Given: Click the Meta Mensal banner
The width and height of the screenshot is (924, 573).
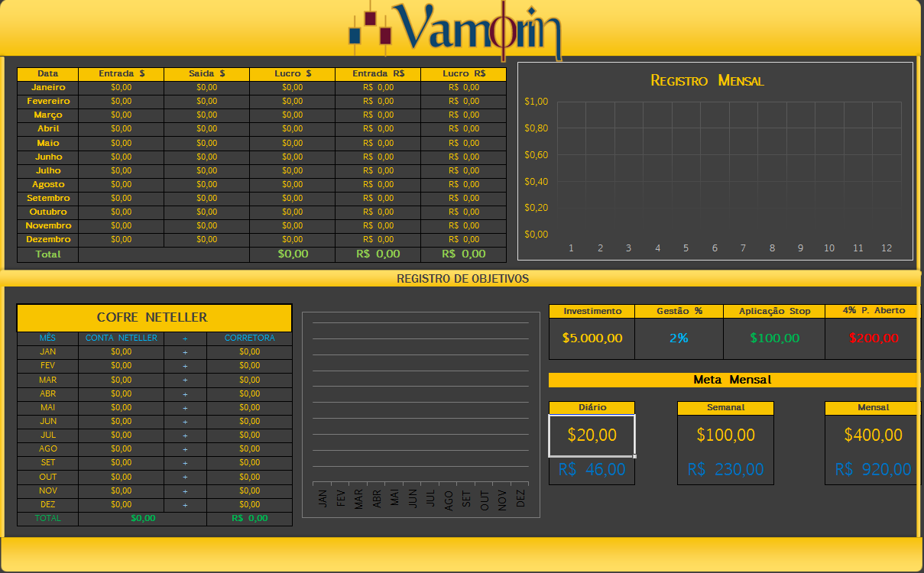Looking at the screenshot, I should 732,380.
